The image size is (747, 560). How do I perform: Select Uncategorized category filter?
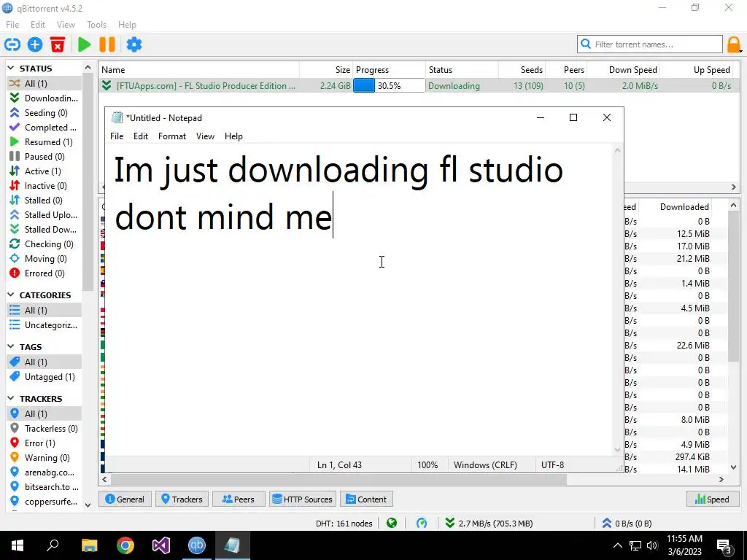coord(44,325)
